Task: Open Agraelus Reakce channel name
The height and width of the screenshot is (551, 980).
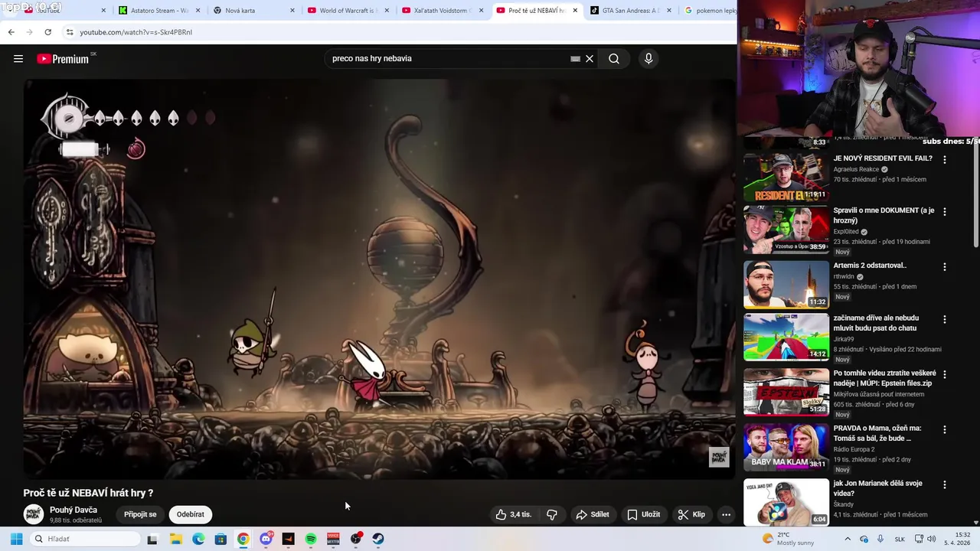Action: coord(856,169)
